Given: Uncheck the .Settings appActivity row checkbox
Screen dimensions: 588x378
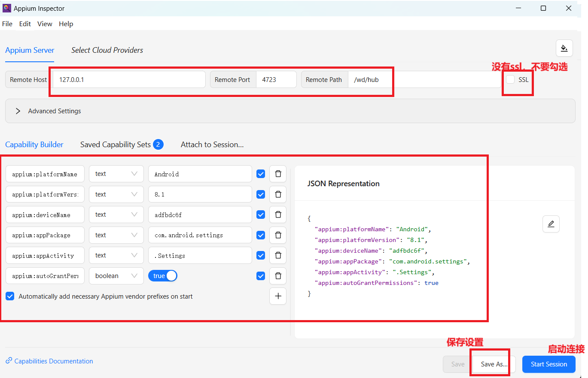Looking at the screenshot, I should coord(261,256).
